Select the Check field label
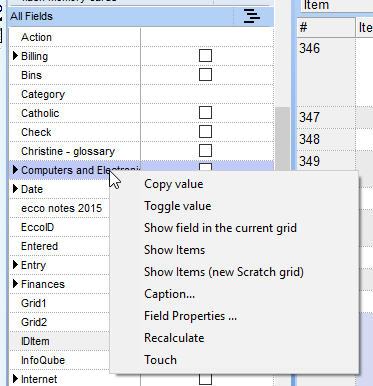The image size is (373, 386). 36,132
